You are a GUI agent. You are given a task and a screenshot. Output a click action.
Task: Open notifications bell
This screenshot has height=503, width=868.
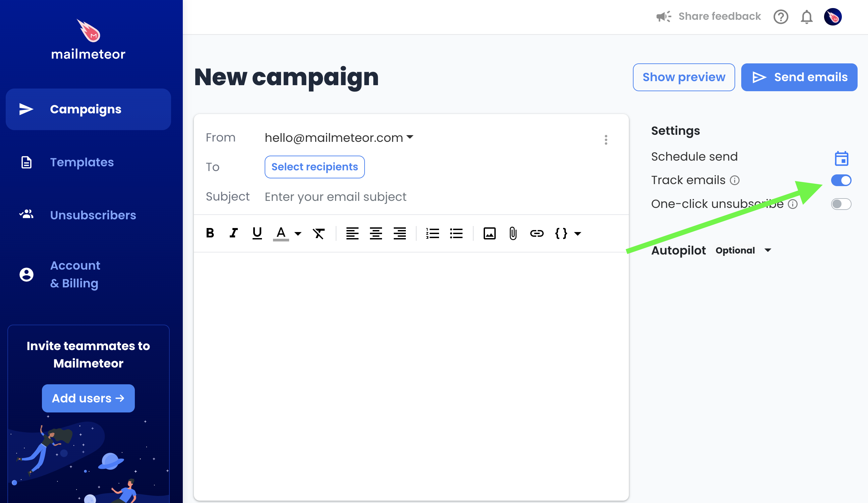pos(806,16)
